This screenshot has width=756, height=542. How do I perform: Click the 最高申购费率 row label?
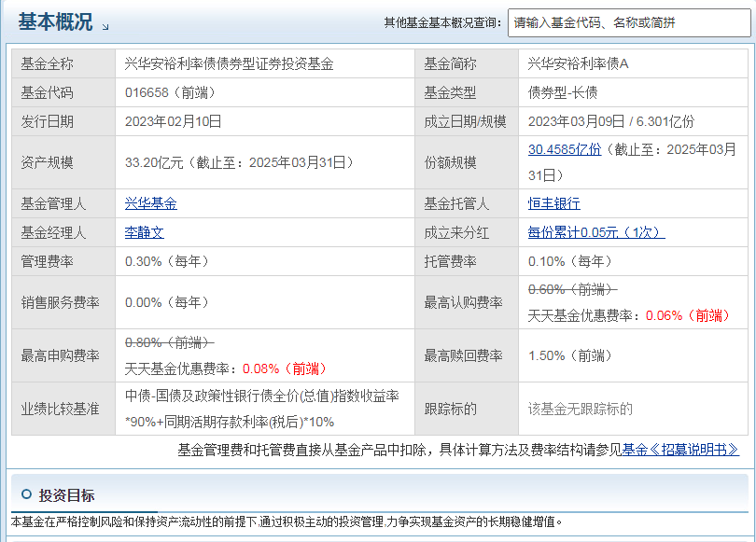pos(61,355)
